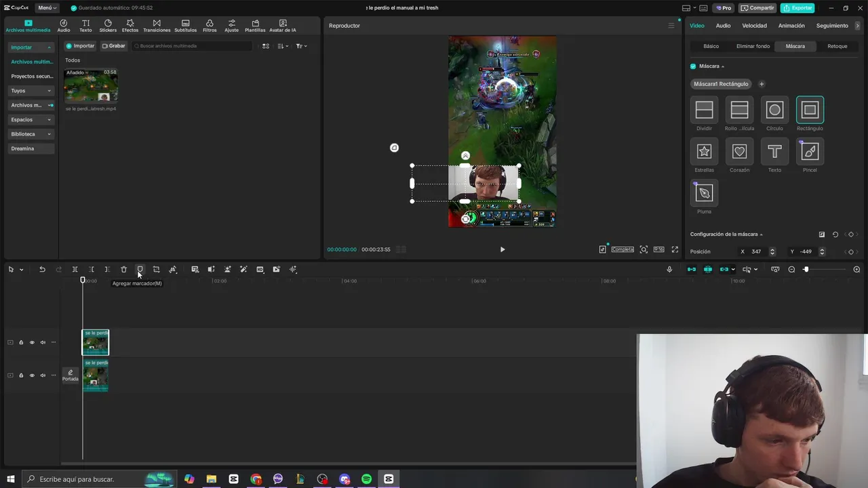Zoom in the timeline
The width and height of the screenshot is (868, 488).
[x=856, y=269]
